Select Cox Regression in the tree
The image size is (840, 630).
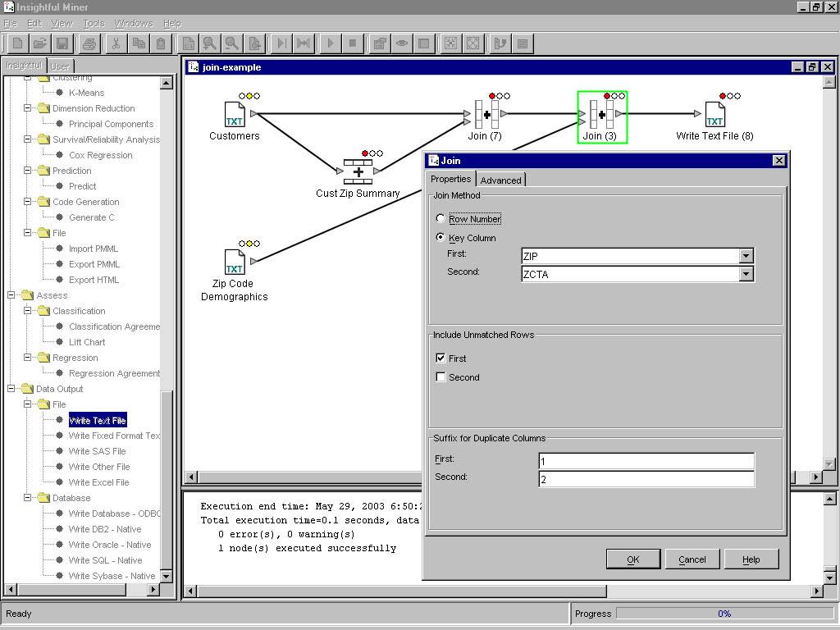point(101,155)
